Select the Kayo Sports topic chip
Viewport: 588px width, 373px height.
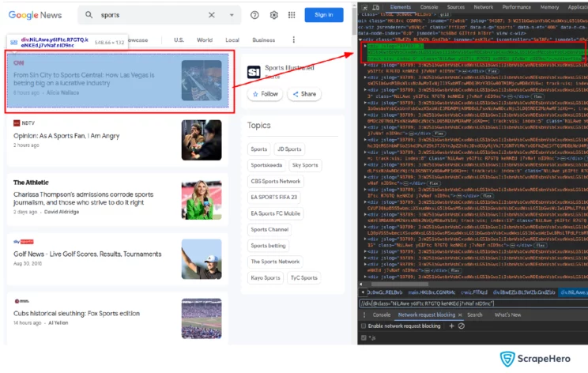pos(266,278)
